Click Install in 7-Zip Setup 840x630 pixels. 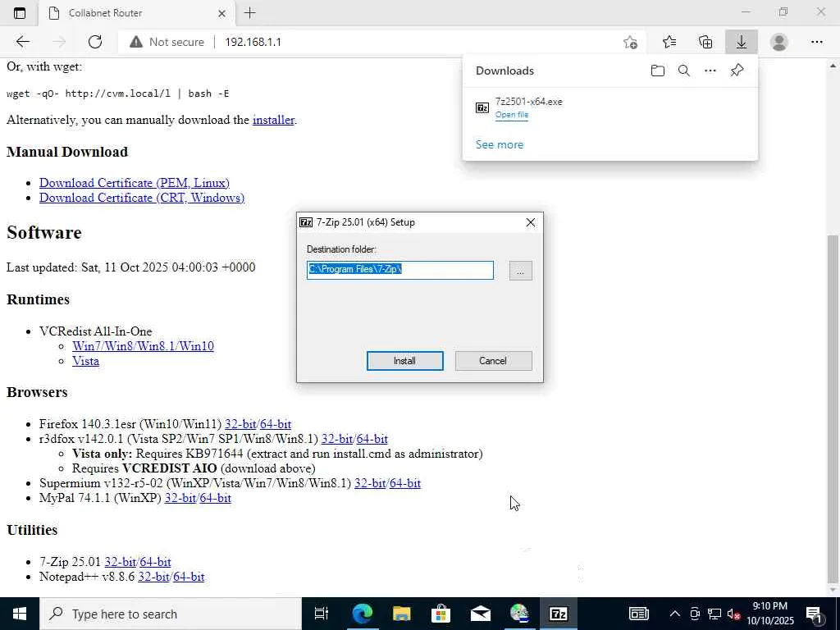(405, 361)
